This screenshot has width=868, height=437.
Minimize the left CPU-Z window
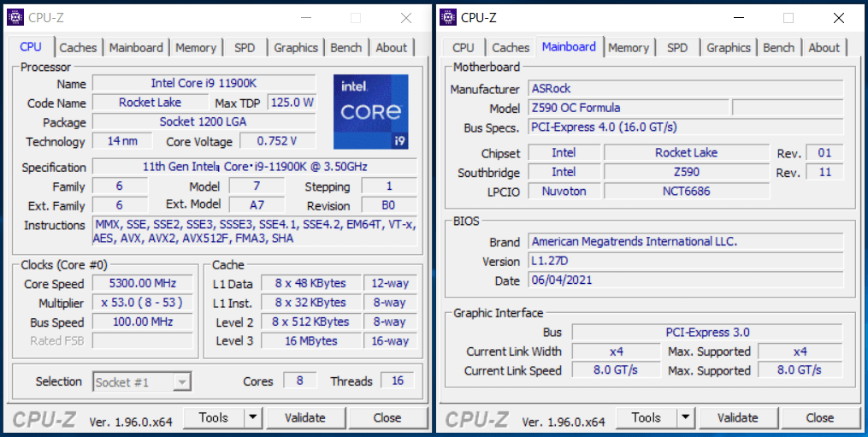click(x=306, y=18)
